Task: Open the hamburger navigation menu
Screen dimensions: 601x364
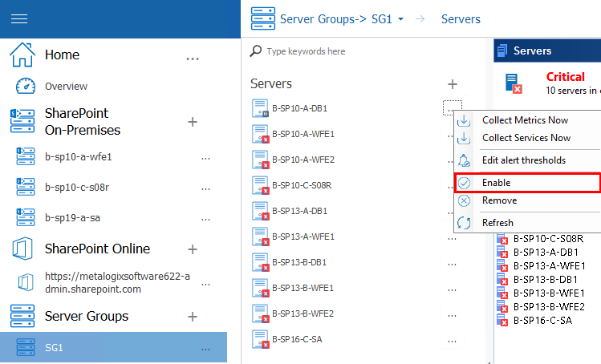Action: coord(19,18)
